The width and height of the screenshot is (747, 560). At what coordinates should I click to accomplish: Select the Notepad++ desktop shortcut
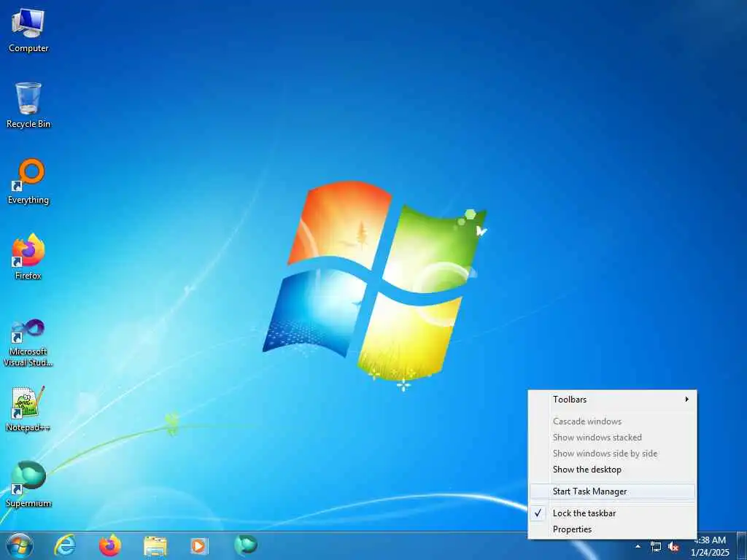(x=28, y=408)
